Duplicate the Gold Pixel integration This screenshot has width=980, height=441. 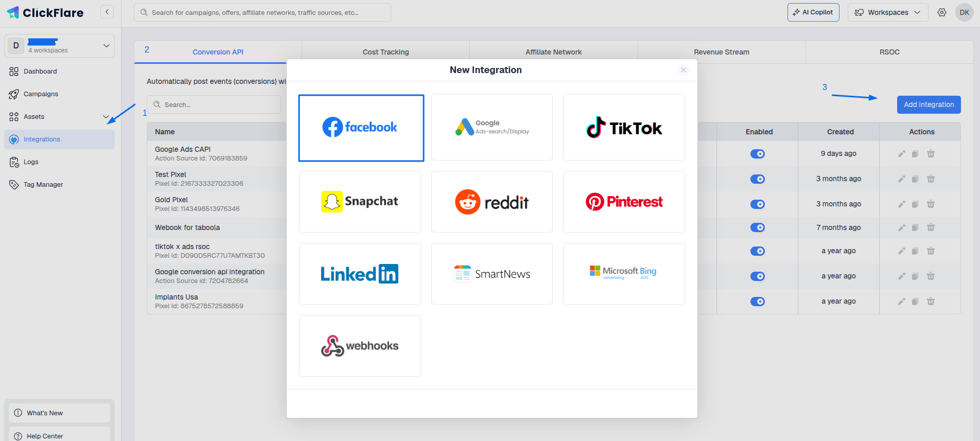(x=915, y=204)
